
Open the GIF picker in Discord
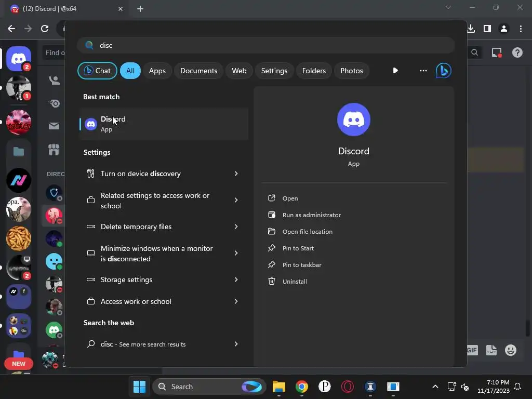tap(472, 350)
